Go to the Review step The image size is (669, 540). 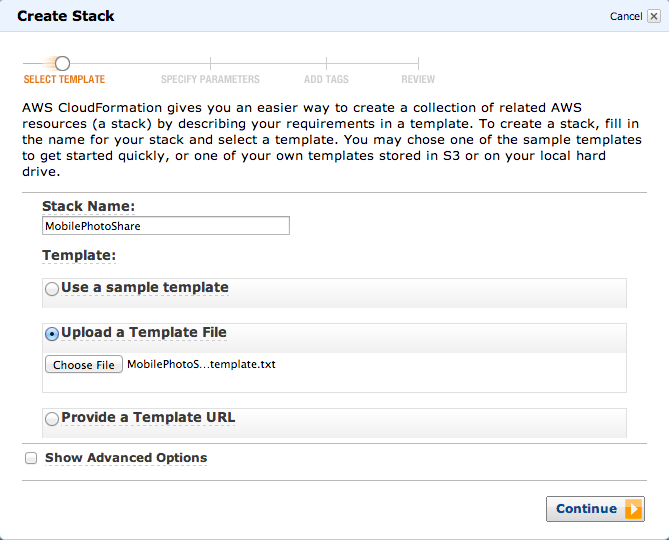coord(418,79)
